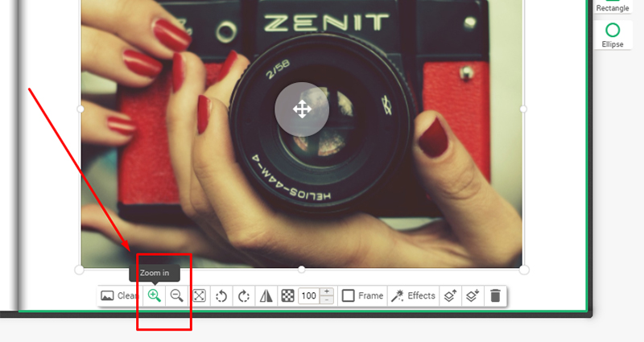
Task: Click the move handle on photo center
Action: pos(302,109)
